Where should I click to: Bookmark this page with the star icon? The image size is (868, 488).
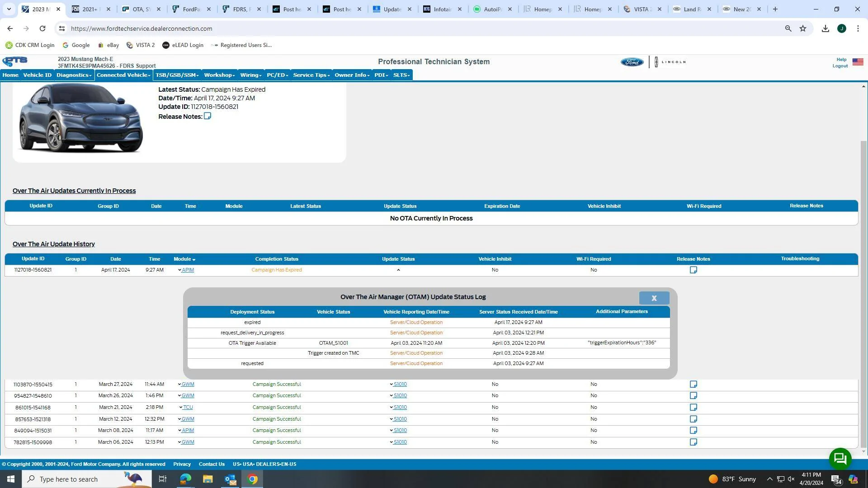[x=803, y=28]
